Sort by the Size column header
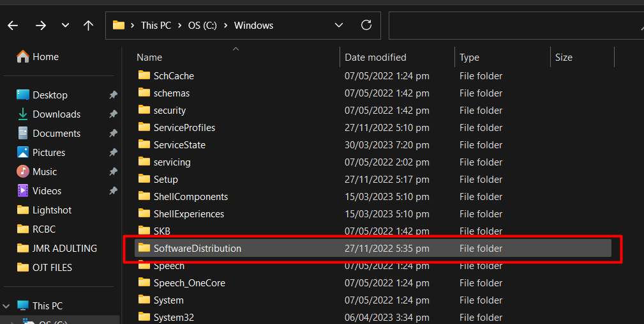Screen dimensions: 644x324 (x=564, y=58)
